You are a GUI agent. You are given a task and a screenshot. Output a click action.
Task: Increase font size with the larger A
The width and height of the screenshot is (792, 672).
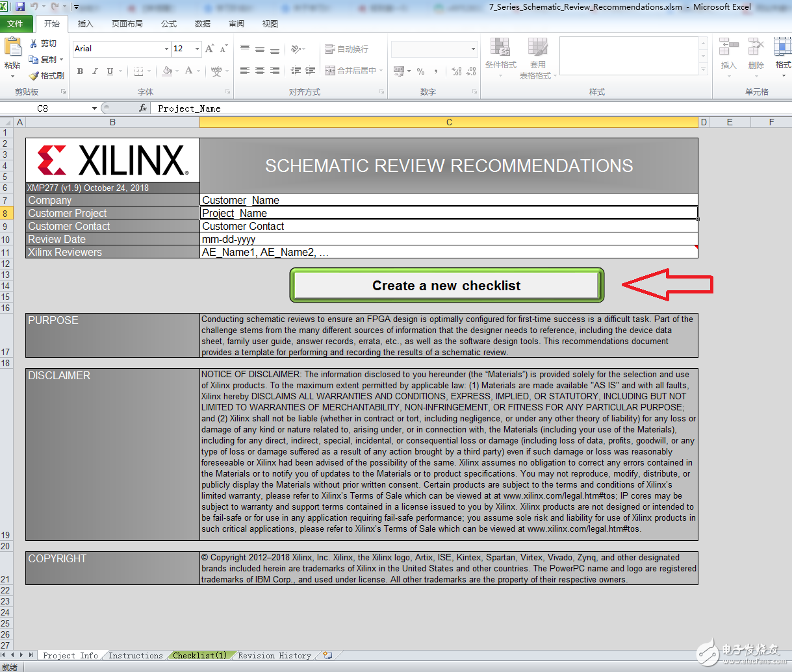point(209,49)
